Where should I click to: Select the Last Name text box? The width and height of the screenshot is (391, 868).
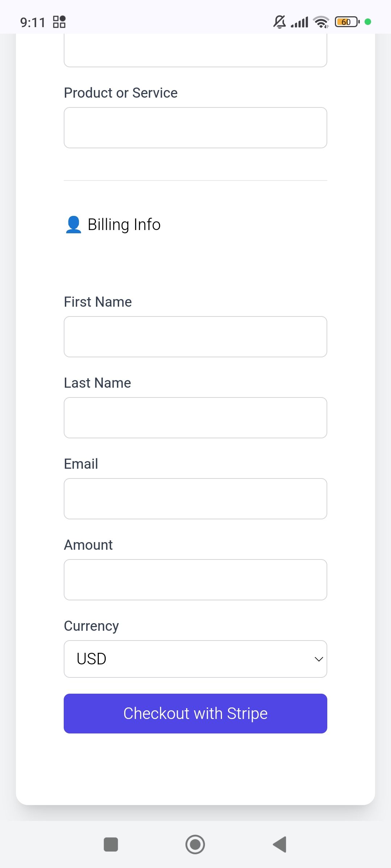click(x=195, y=418)
